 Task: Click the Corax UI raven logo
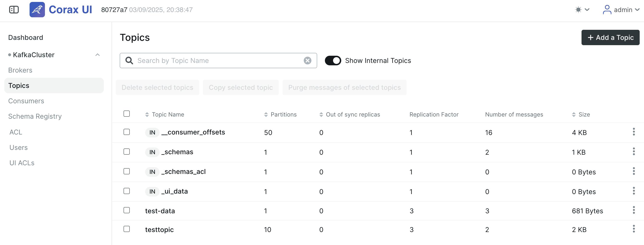click(37, 10)
